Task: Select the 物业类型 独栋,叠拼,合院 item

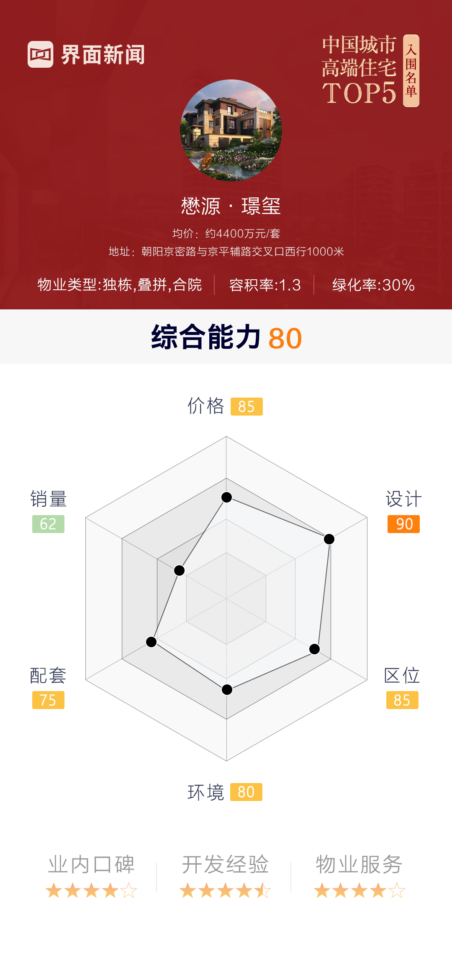Action: pyautogui.click(x=120, y=285)
